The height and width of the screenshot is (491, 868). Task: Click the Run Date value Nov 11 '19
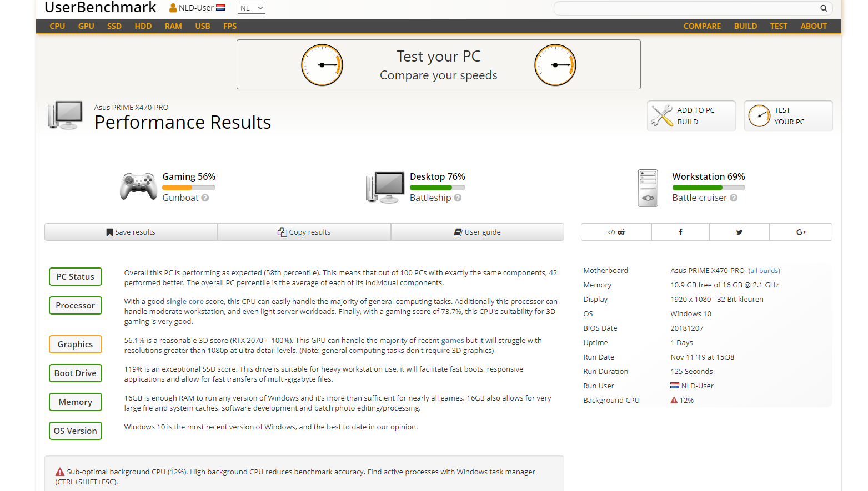pyautogui.click(x=703, y=357)
